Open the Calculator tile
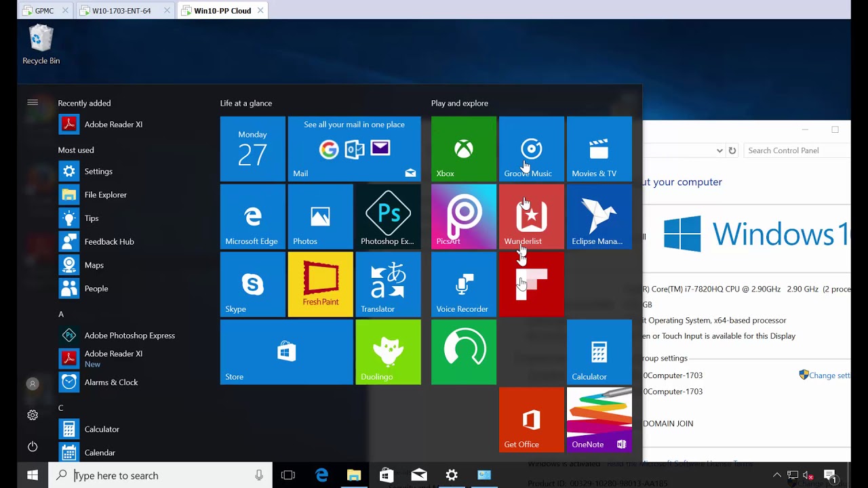Image resolution: width=868 pixels, height=488 pixels. tap(599, 352)
